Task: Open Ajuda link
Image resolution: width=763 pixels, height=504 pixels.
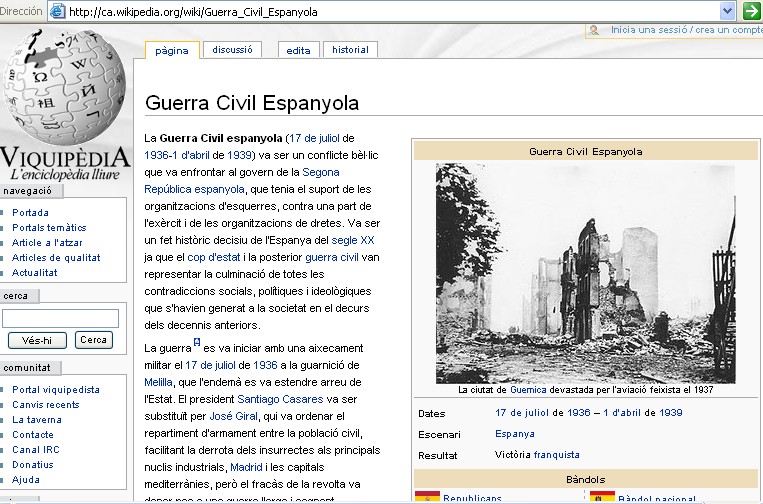Action: [26, 480]
